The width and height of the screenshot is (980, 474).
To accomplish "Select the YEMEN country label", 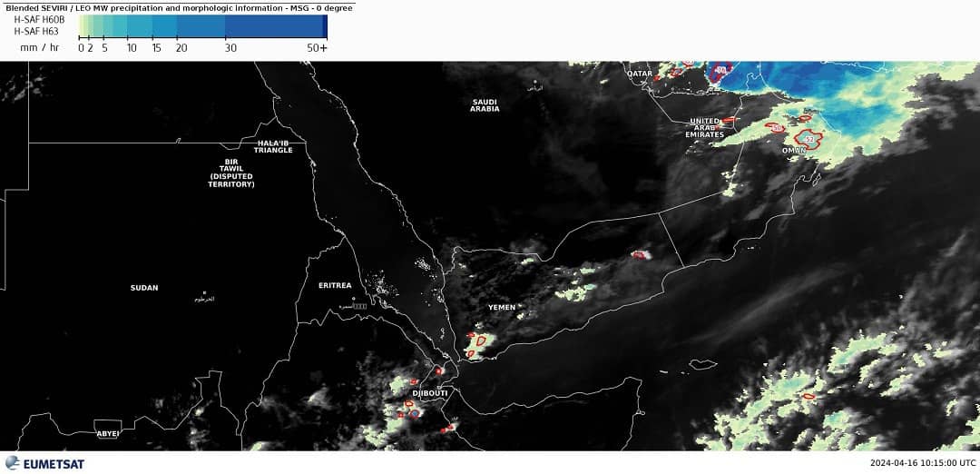I will 502,308.
